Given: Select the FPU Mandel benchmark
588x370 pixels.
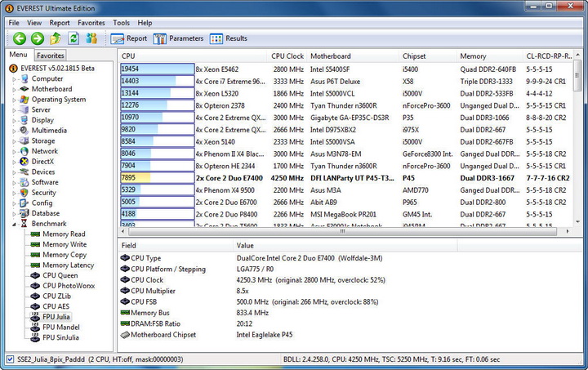Looking at the screenshot, I should pos(61,328).
